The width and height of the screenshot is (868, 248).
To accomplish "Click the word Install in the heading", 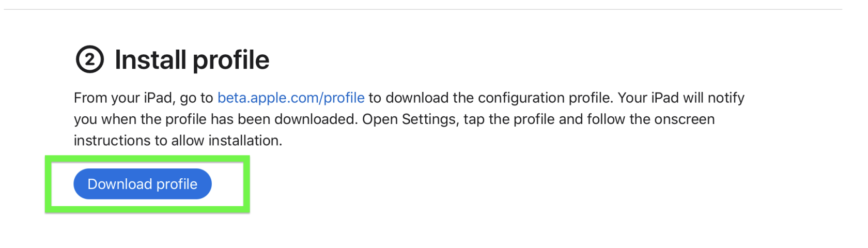I will (x=150, y=59).
